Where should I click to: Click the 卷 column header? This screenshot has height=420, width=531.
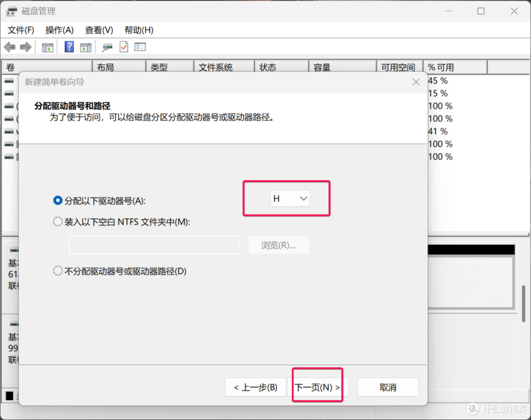click(47, 67)
